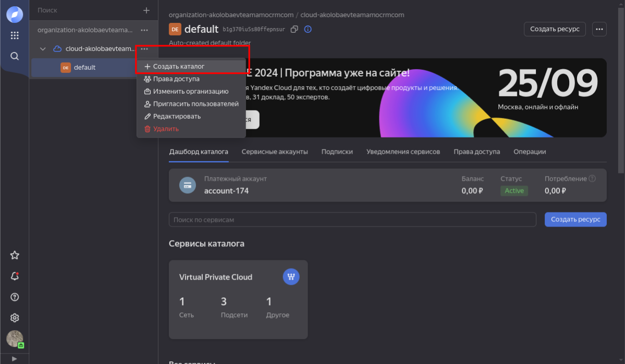Open favorites star icon
The image size is (625, 364).
[15, 255]
